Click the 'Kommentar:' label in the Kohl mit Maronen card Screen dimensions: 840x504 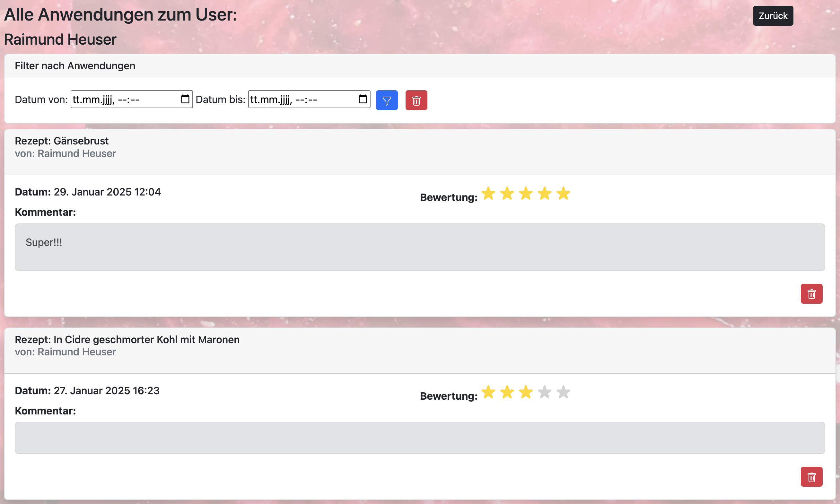(x=45, y=411)
